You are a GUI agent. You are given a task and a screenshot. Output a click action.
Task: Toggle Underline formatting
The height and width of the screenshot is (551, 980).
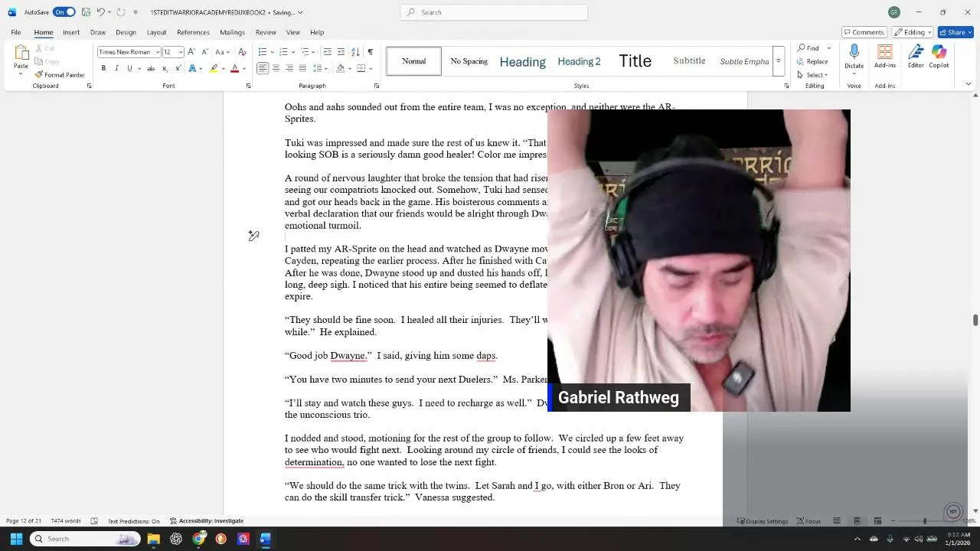pyautogui.click(x=129, y=68)
